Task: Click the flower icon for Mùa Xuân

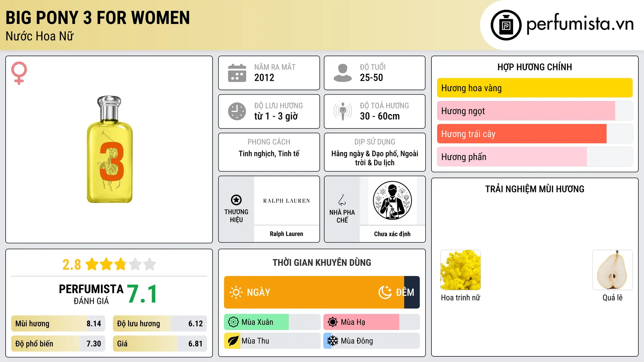Action: pyautogui.click(x=233, y=322)
